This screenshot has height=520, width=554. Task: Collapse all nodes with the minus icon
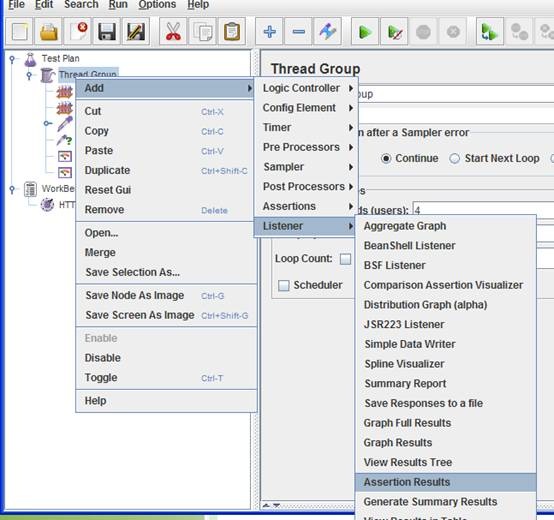299,32
